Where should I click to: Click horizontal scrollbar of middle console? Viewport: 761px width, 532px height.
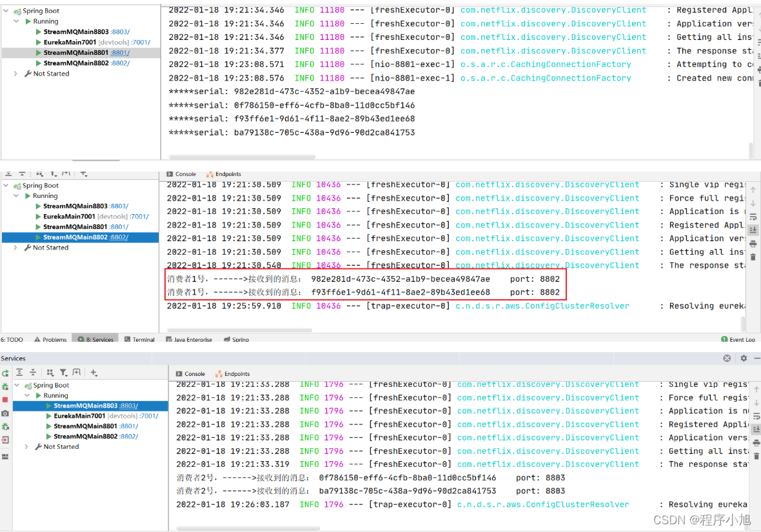239,330
